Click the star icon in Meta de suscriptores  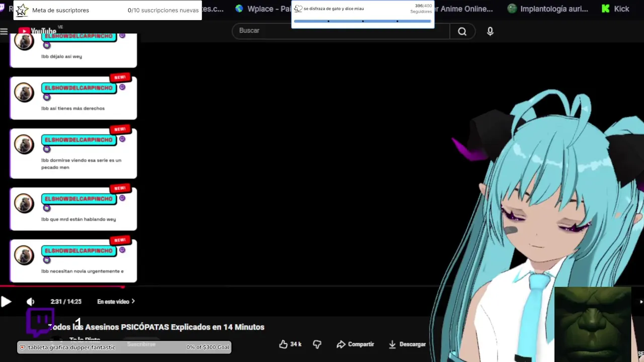tap(22, 10)
